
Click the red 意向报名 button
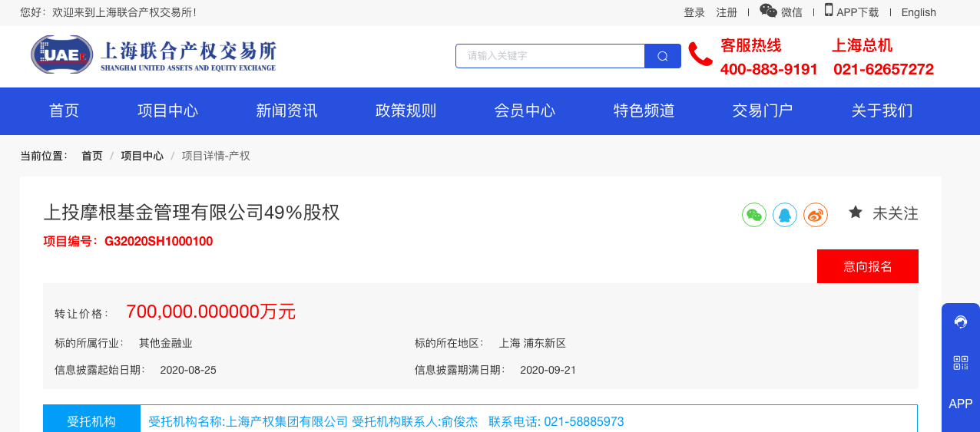[868, 266]
